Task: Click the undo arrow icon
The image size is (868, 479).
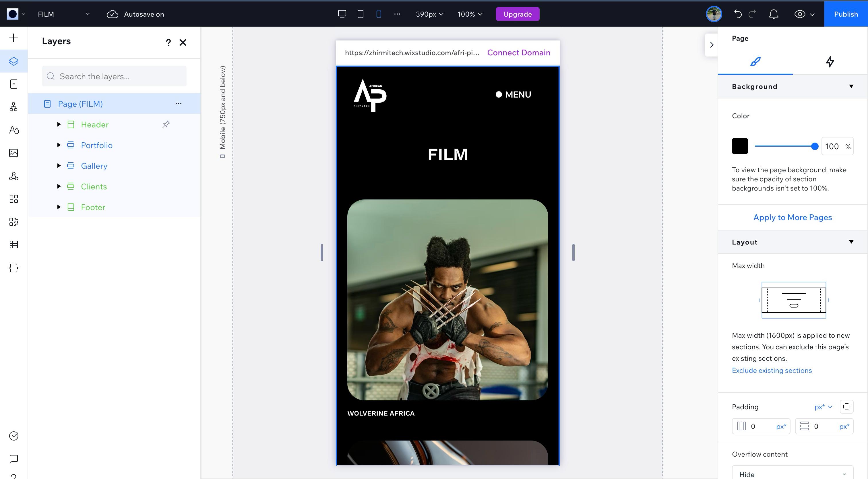Action: 738,14
